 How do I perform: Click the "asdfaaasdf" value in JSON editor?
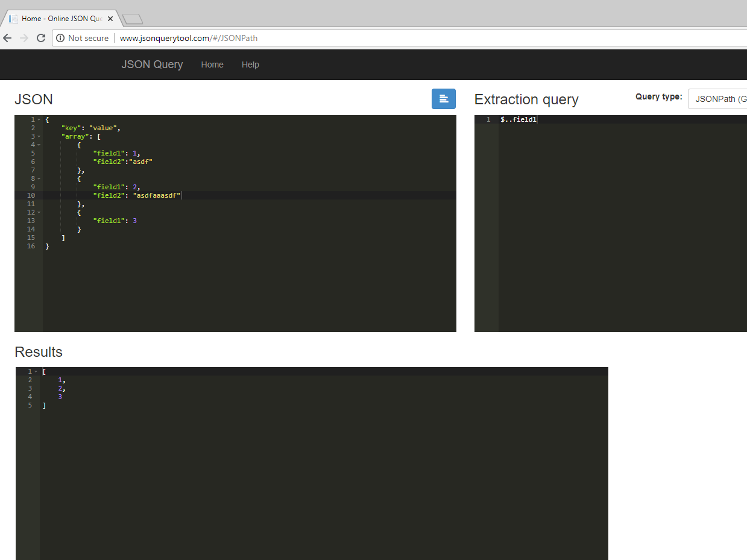157,195
